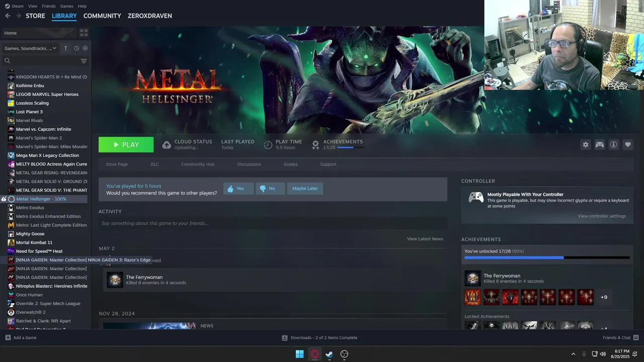Click the ready-to-play filter icon

[85, 48]
